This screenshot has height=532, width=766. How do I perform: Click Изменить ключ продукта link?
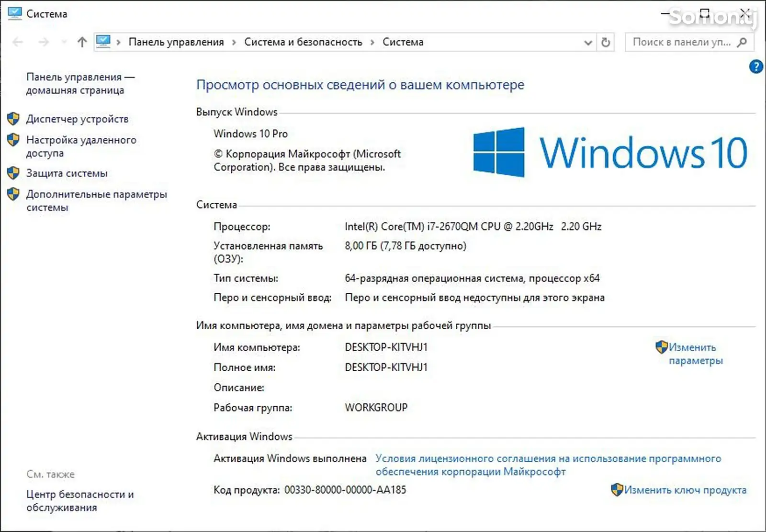pos(685,490)
